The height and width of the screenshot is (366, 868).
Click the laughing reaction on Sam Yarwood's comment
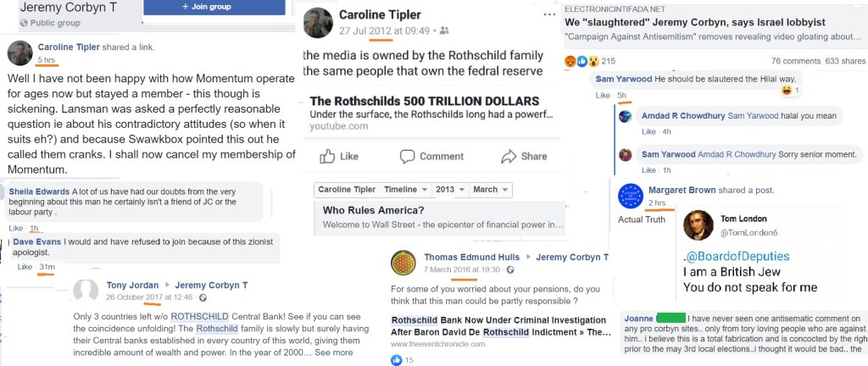point(787,90)
